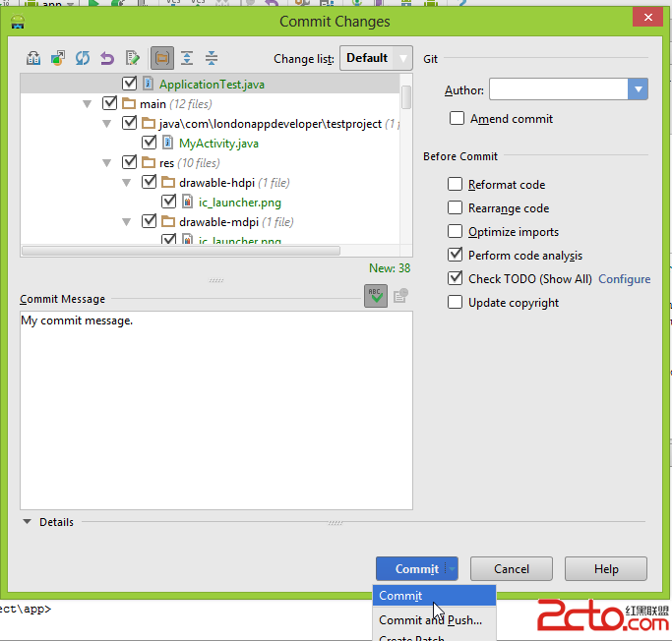Image resolution: width=672 pixels, height=641 pixels.
Task: Collapse the java\com\londonappdeveloper folder node
Action: pyautogui.click(x=106, y=124)
